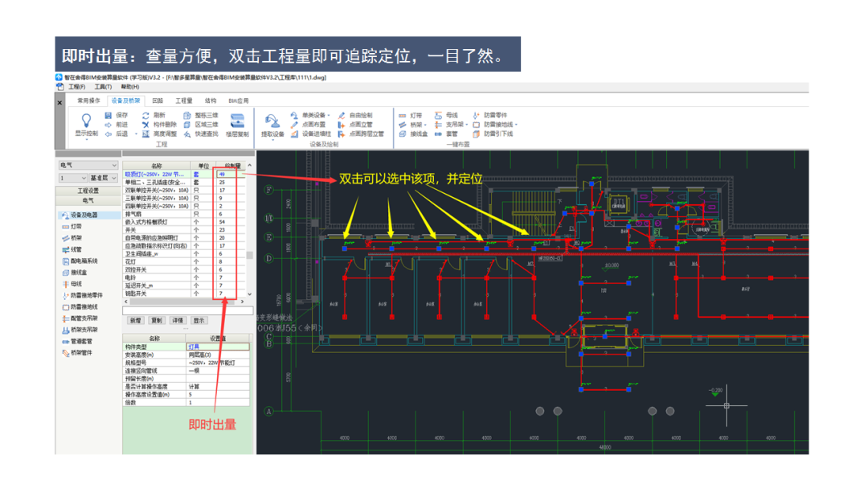Go forward with the 前进 arrow
The width and height of the screenshot is (868, 493).
tap(117, 125)
